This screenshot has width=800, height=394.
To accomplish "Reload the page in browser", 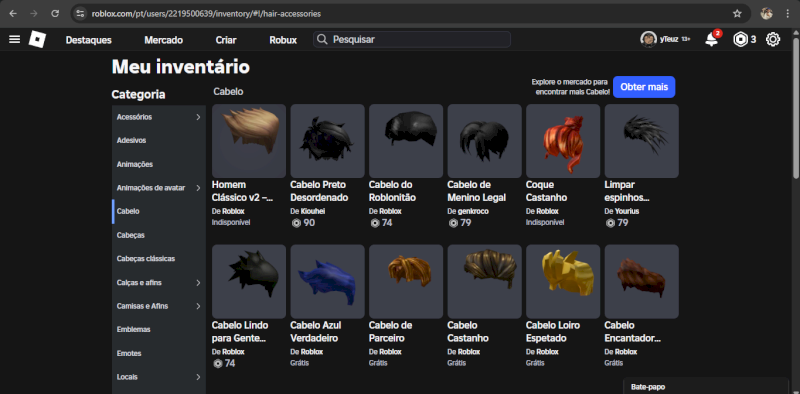I will 55,14.
